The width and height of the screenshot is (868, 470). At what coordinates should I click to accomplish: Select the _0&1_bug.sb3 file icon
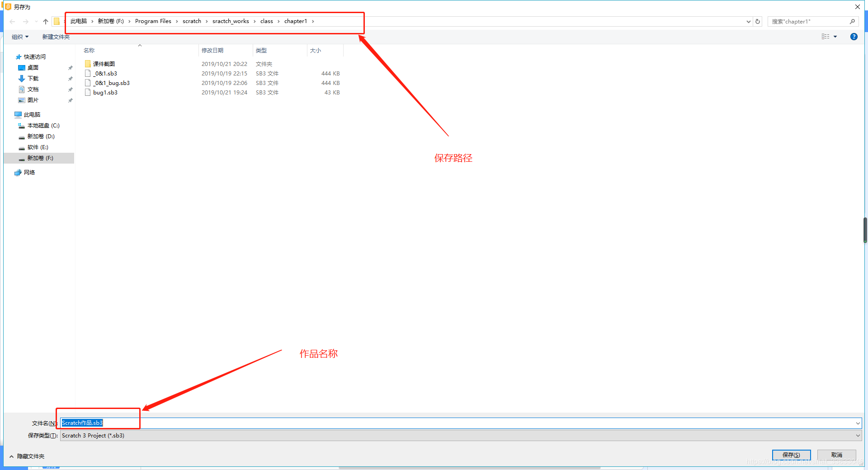(x=88, y=83)
